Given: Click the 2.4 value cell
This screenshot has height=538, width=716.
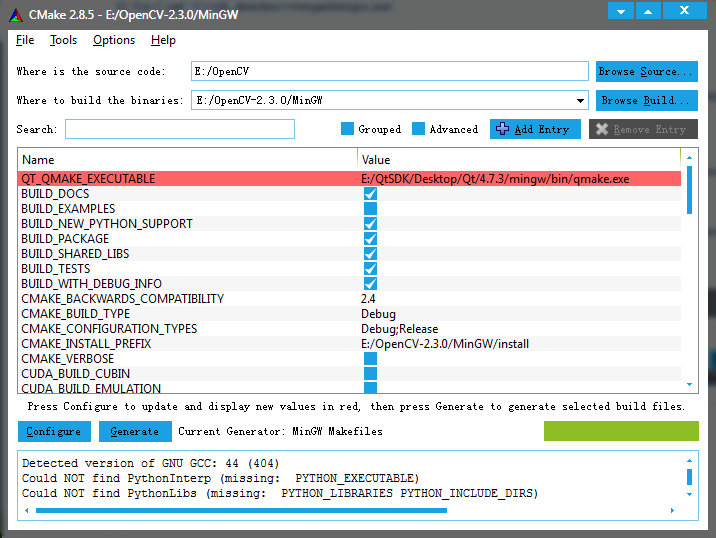Looking at the screenshot, I should [368, 299].
